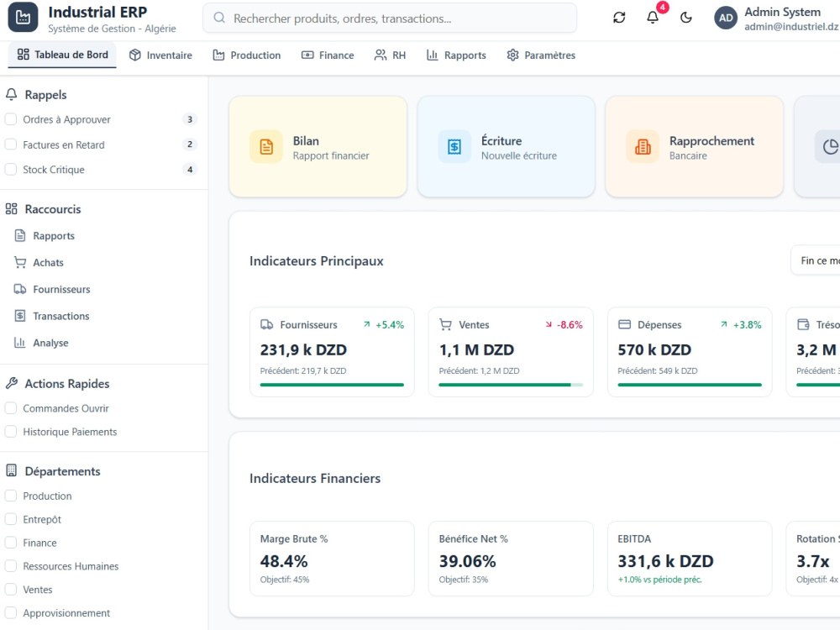This screenshot has height=630, width=840.
Task: Click the Stock Critique count badge 4
Action: pos(190,170)
